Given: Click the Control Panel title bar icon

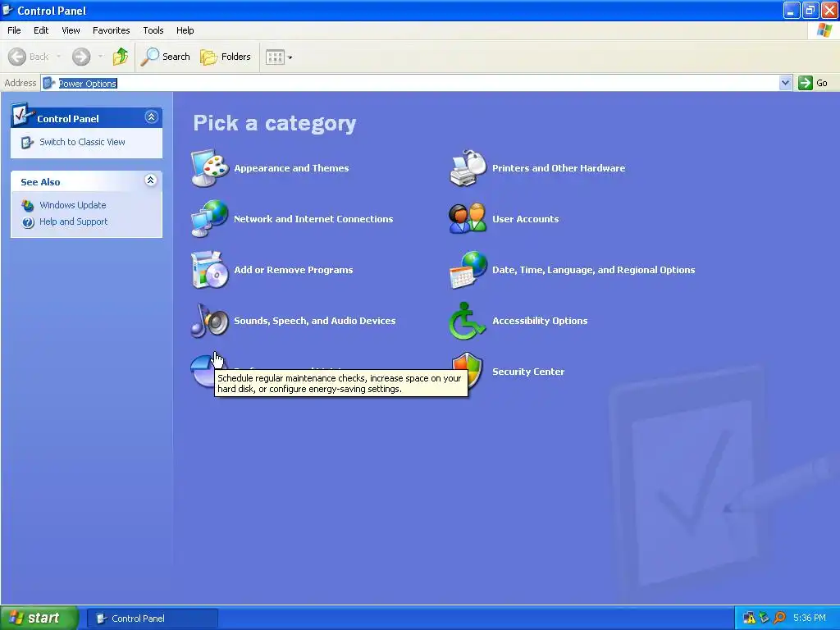Looking at the screenshot, I should coord(7,10).
